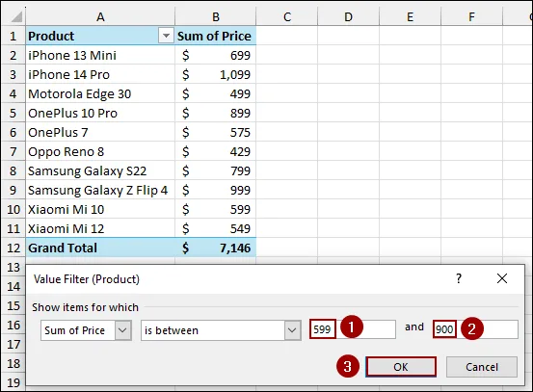Select the grand total value 7,146
Screen dimensions: 533x392
point(216,248)
